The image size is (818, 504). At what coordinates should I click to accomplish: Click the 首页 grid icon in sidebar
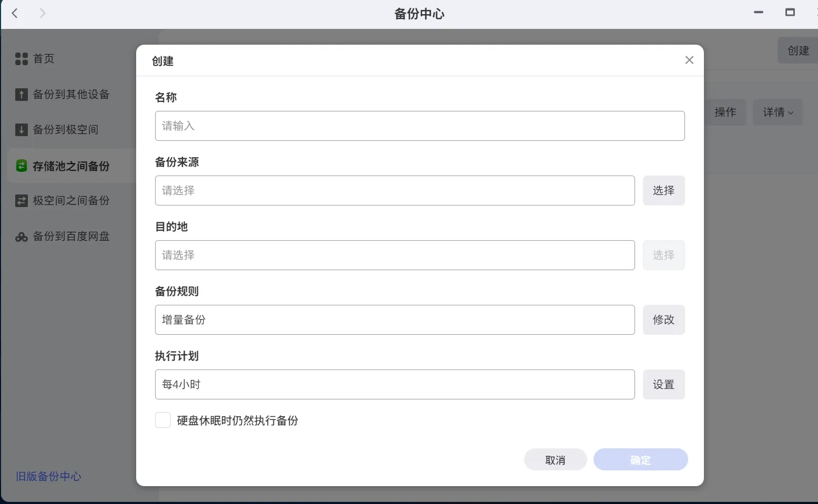coord(21,58)
